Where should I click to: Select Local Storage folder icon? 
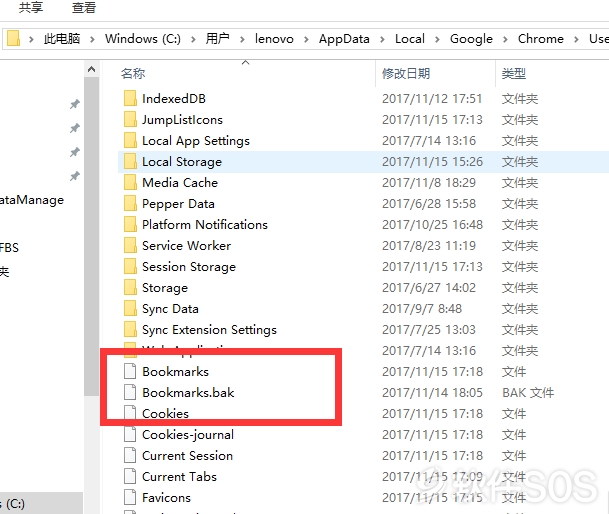point(130,161)
